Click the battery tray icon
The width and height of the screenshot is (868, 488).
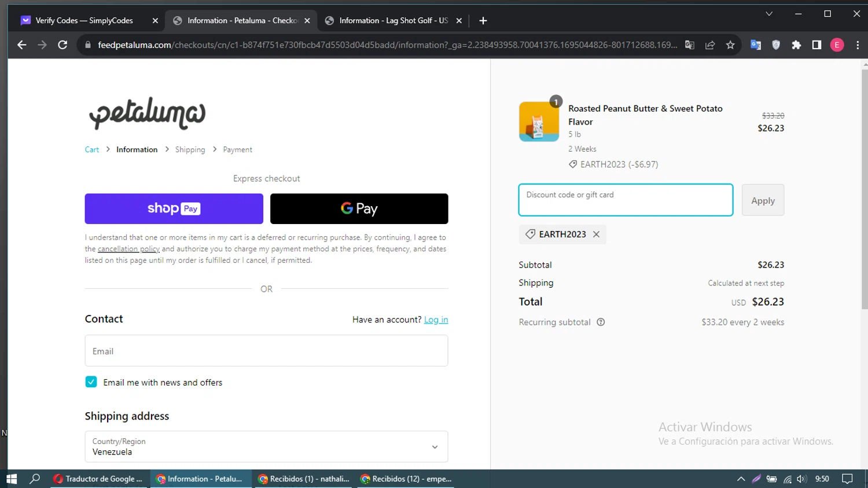[x=771, y=479]
